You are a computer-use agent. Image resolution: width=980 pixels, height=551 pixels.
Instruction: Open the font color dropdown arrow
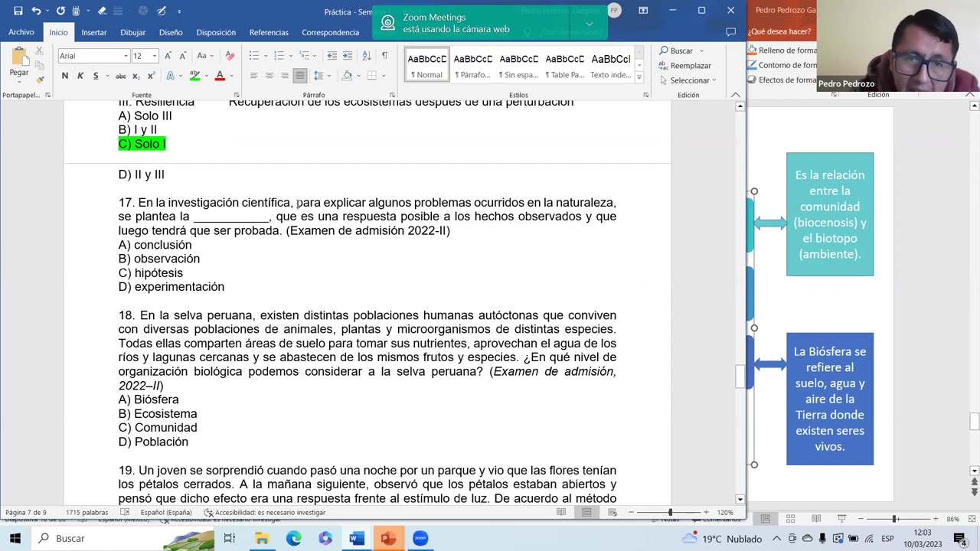[x=230, y=76]
